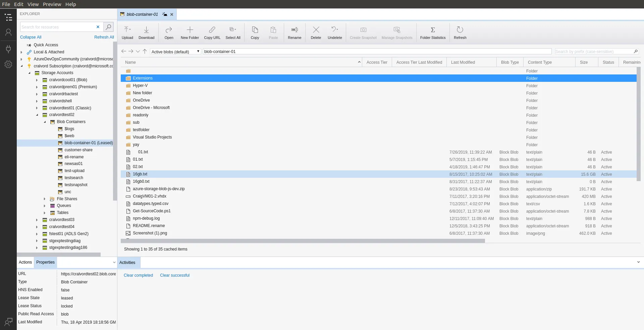Collapse the Activities panel with its chevron
Image resolution: width=644 pixels, height=330 pixels.
(638, 262)
